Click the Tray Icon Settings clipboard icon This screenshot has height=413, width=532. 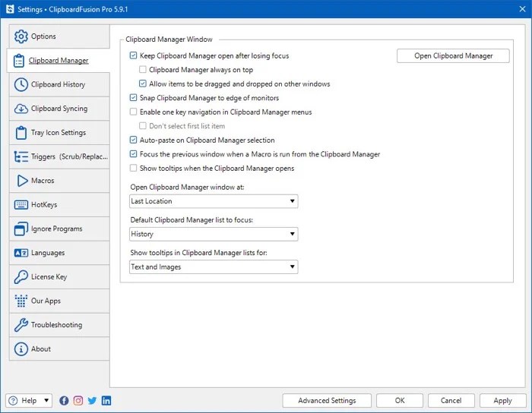21,132
